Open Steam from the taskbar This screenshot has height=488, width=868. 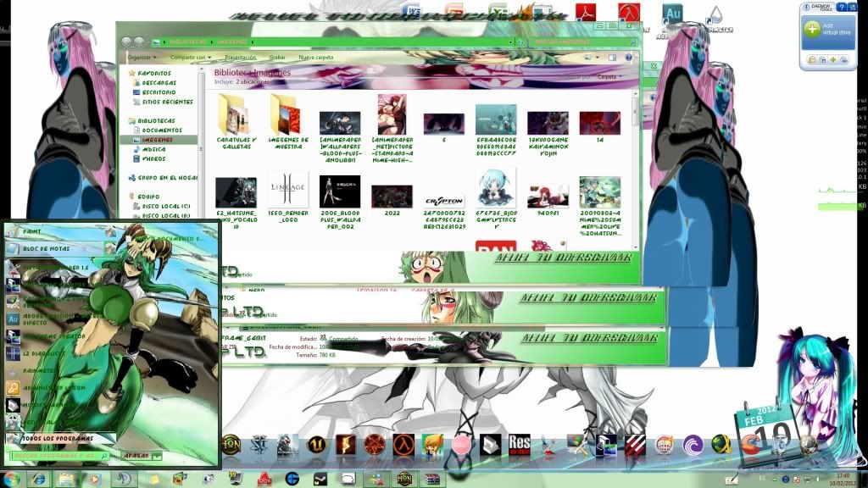[320, 480]
